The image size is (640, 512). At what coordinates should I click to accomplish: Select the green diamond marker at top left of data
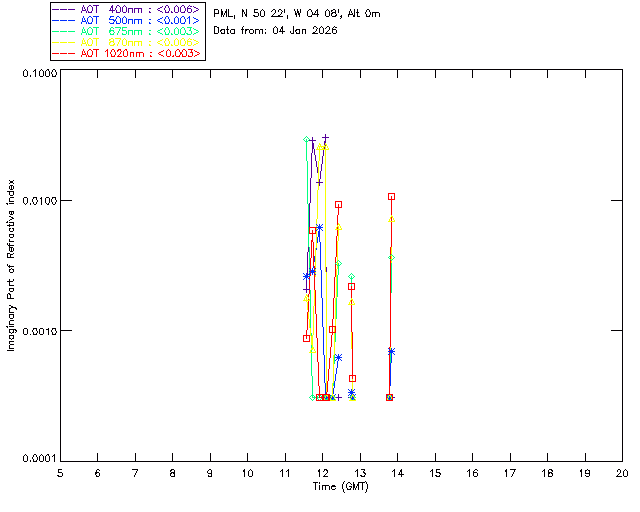click(x=306, y=139)
